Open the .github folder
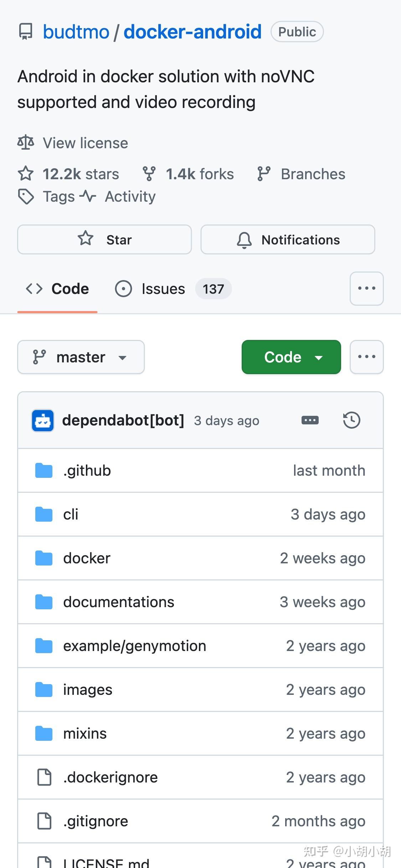The width and height of the screenshot is (401, 868). [87, 470]
